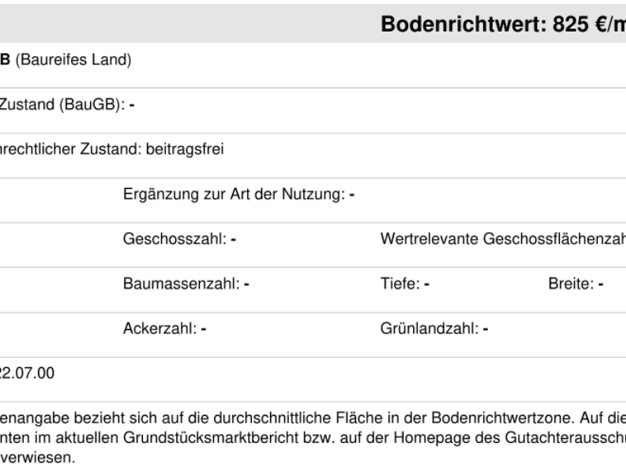
Task: Click 'Wertrelevante Geschossflächenzahl' label
Action: [x=503, y=239]
